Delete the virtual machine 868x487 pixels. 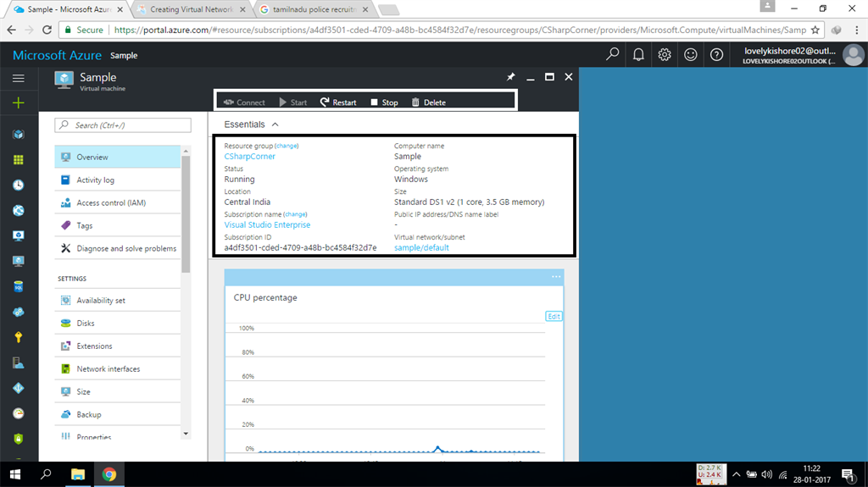point(428,102)
